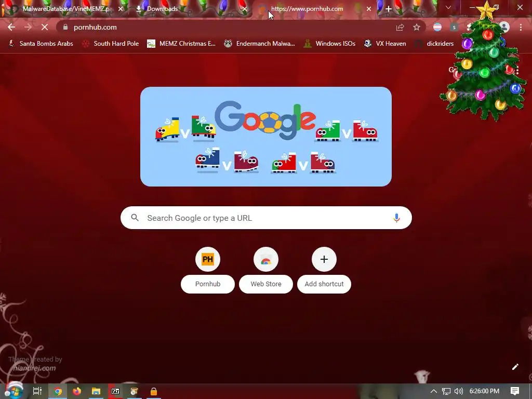Open the box icon app on the taskbar
The width and height of the screenshot is (532, 399).
coord(135,391)
